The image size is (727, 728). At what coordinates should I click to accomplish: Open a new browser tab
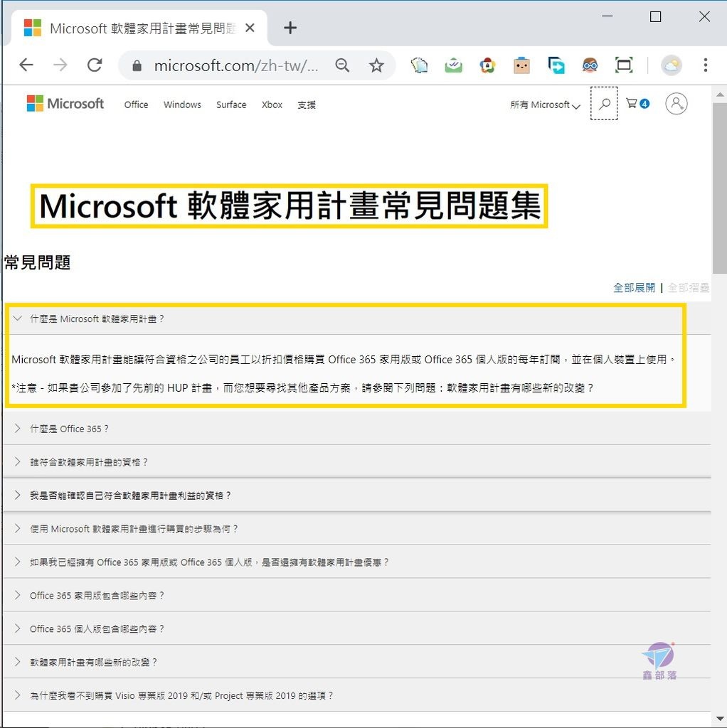(x=290, y=28)
